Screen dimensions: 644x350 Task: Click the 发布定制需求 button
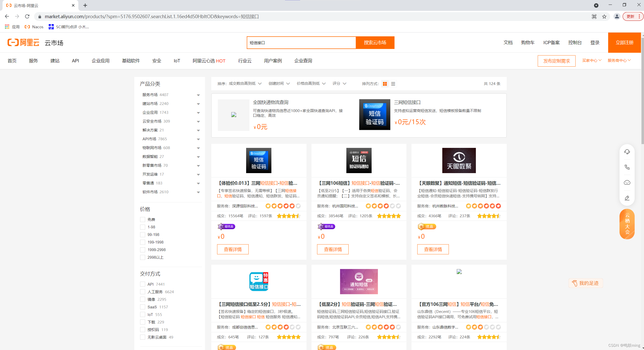click(556, 61)
